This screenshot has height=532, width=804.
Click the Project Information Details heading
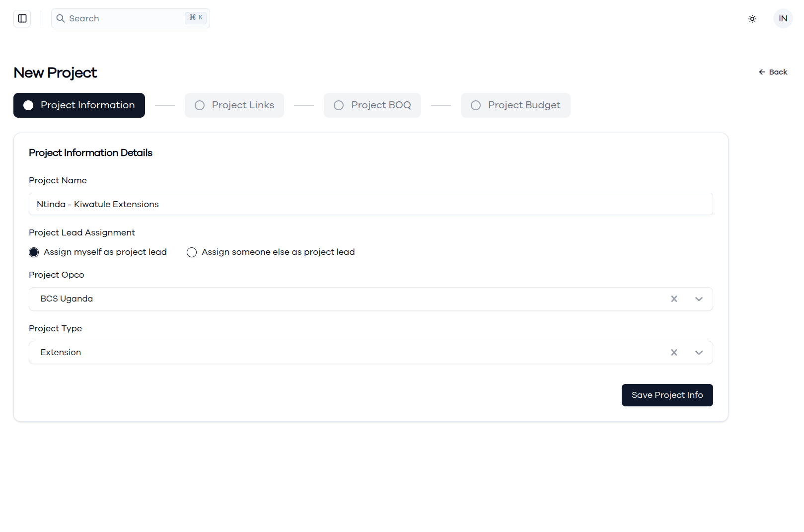pyautogui.click(x=90, y=153)
